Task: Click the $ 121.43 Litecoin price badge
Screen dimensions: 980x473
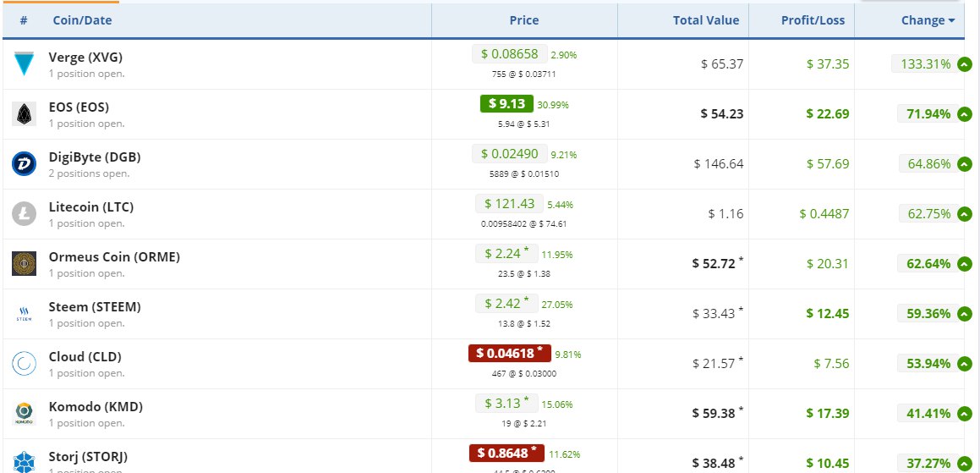Action: click(509, 204)
